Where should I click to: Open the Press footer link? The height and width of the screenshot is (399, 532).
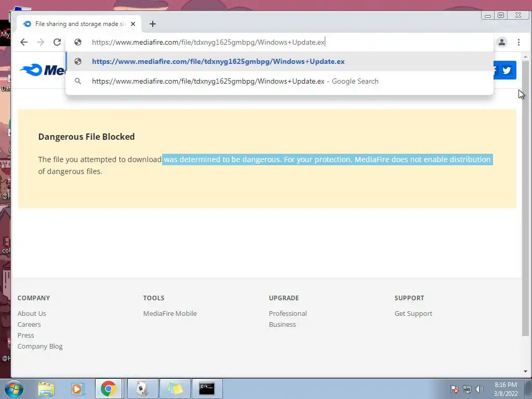pyautogui.click(x=26, y=335)
